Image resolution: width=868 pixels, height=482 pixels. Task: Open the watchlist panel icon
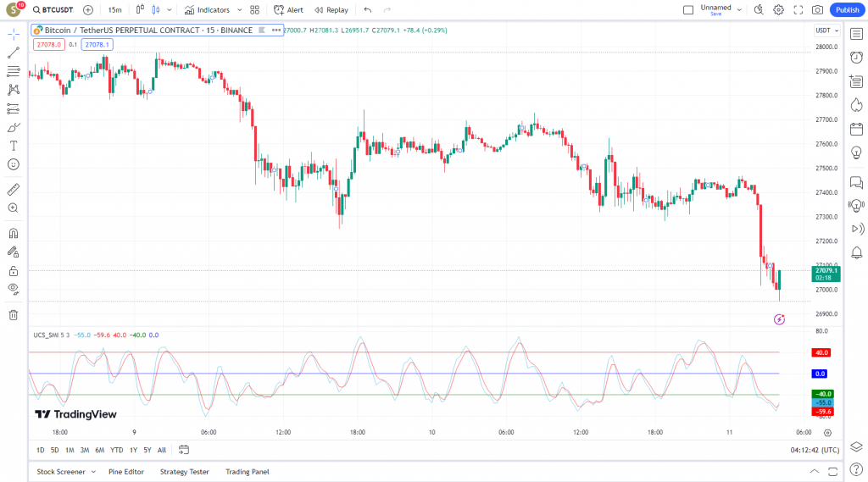856,35
